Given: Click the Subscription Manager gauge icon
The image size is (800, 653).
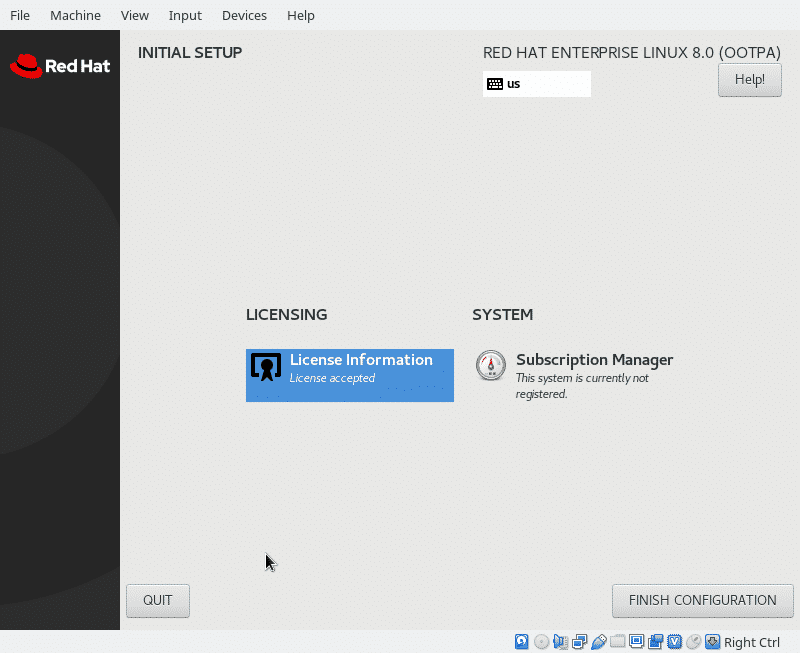Looking at the screenshot, I should point(491,365).
